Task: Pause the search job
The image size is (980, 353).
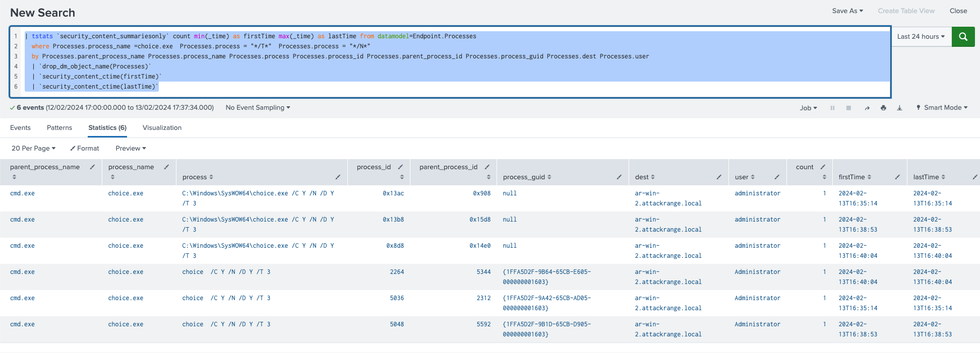Action: point(832,108)
